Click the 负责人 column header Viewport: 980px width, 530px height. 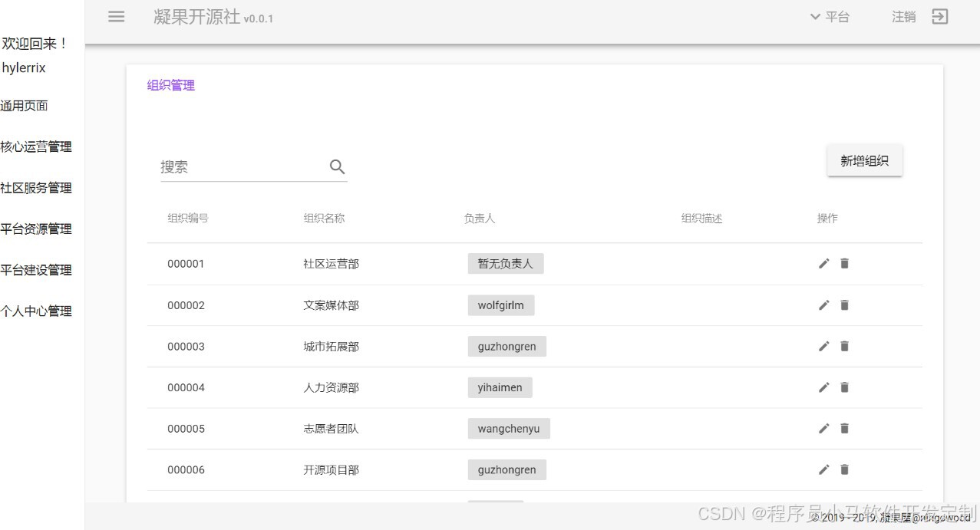click(x=479, y=218)
